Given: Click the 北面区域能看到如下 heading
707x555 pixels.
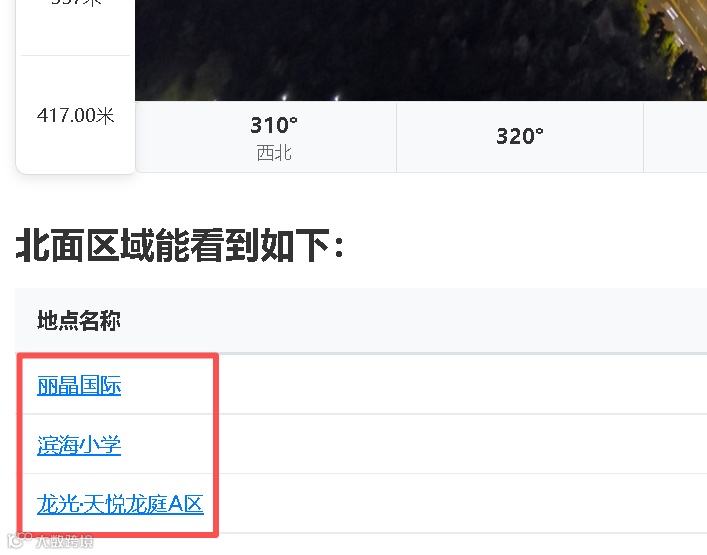Looking at the screenshot, I should coord(179,246).
